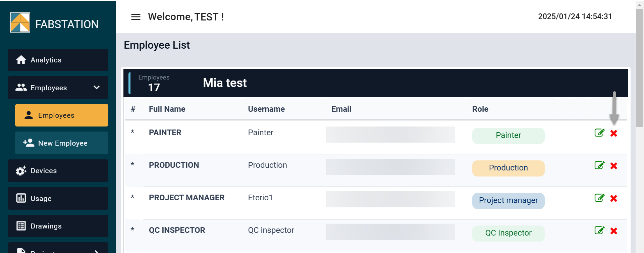
Task: Open the Devices menu item
Action: [x=58, y=171]
